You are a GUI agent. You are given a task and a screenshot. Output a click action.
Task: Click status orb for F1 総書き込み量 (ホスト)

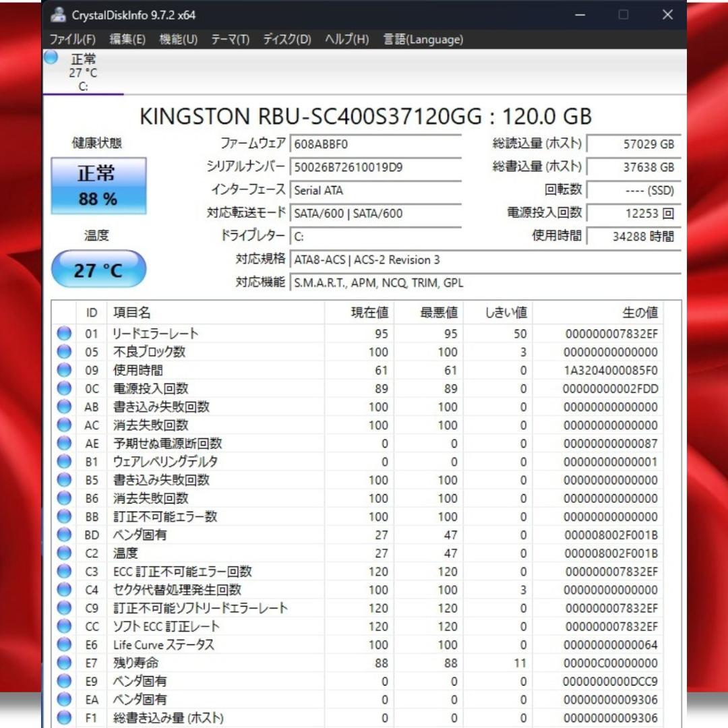pyautogui.click(x=64, y=717)
